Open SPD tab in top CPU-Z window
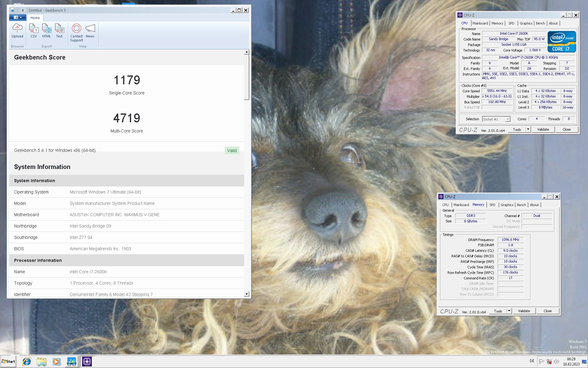Screen dimensions: 588x368 click(511, 23)
